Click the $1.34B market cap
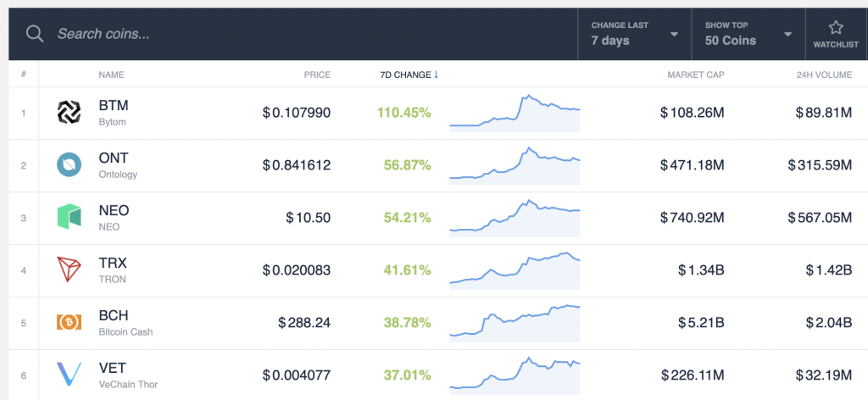Image resolution: width=868 pixels, height=400 pixels. click(x=701, y=270)
